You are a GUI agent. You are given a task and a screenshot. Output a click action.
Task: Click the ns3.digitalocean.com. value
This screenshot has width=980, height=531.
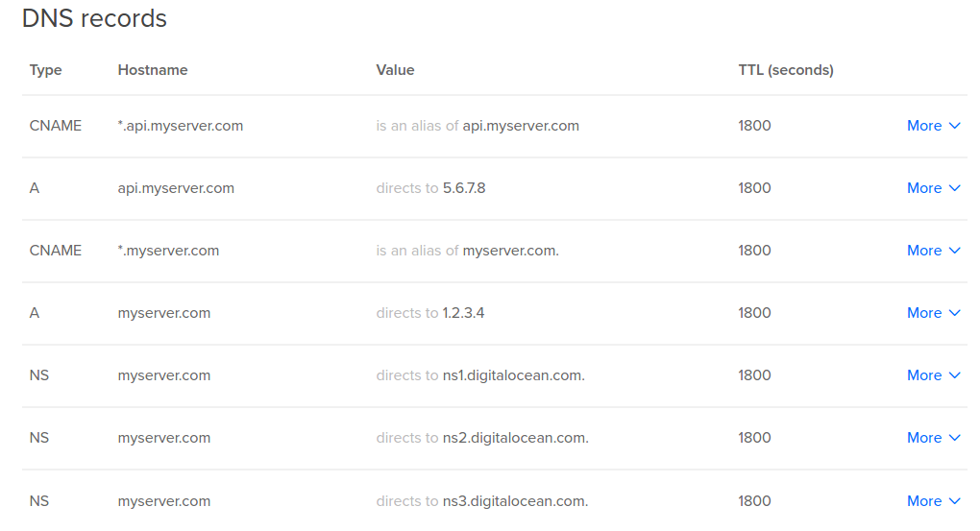516,501
